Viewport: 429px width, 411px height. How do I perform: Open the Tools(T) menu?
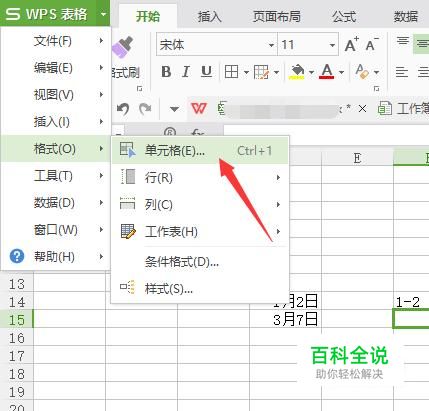(56, 176)
